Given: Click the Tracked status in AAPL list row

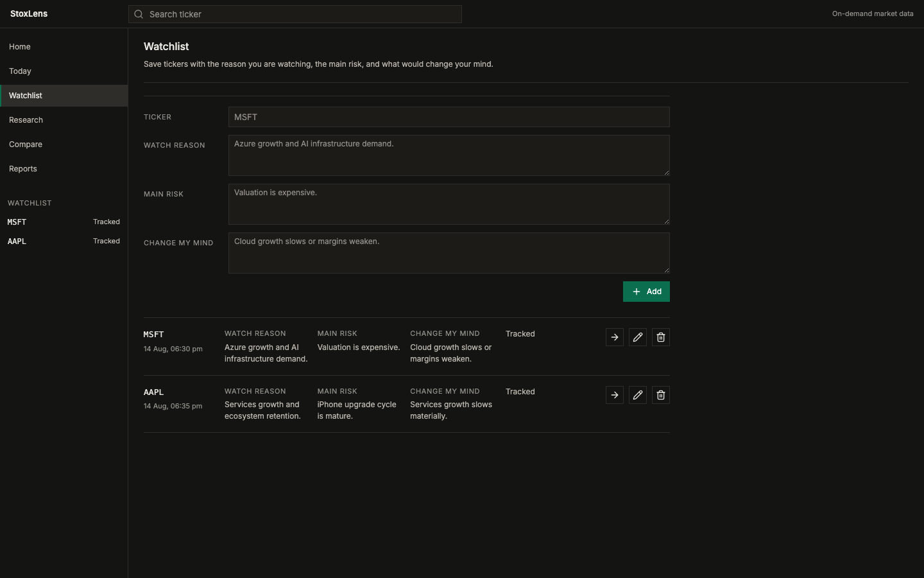Looking at the screenshot, I should [520, 392].
